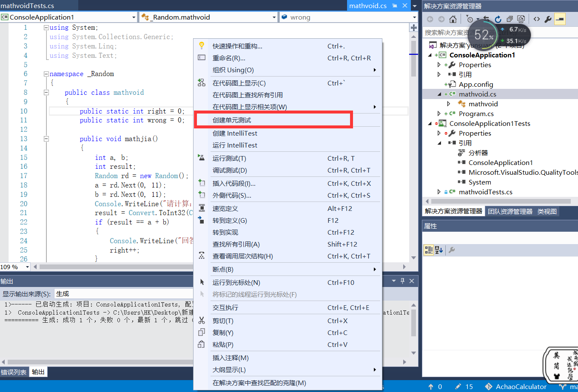This screenshot has height=392, width=578.
Task: Toggle Preview Selected Items in Solution Explorer toolbar
Action: (x=560, y=19)
